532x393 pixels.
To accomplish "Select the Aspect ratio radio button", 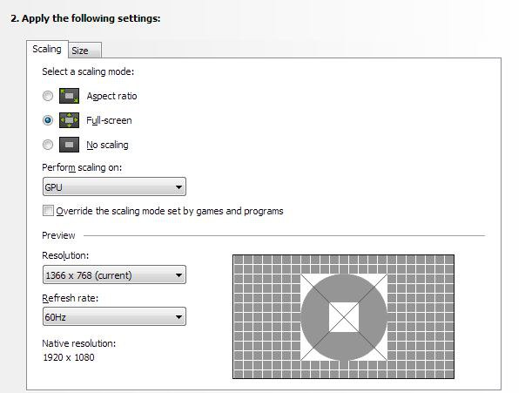I will (48, 96).
